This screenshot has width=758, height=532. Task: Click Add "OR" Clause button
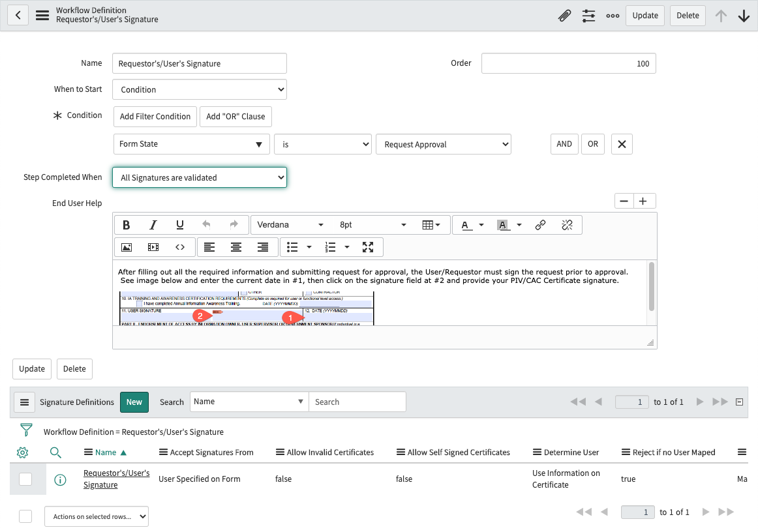click(x=235, y=117)
